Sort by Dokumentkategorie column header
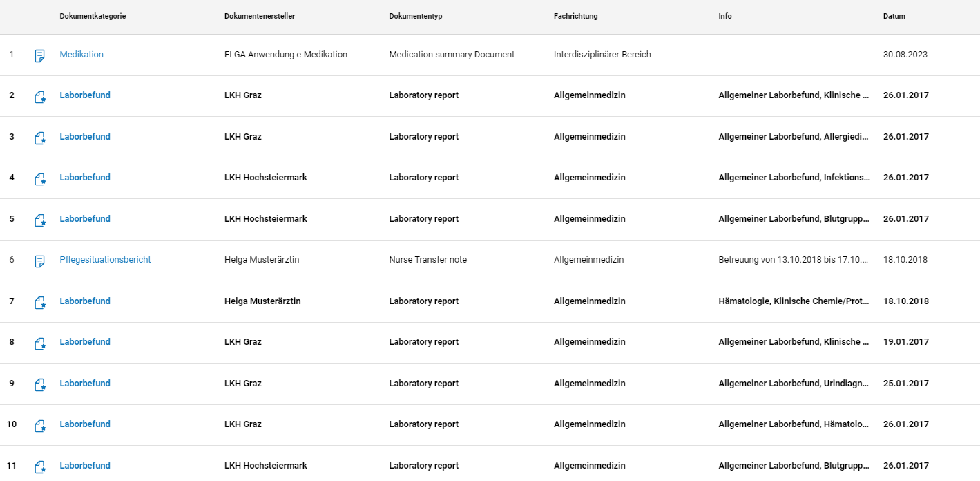The height and width of the screenshot is (481, 980). (x=93, y=16)
